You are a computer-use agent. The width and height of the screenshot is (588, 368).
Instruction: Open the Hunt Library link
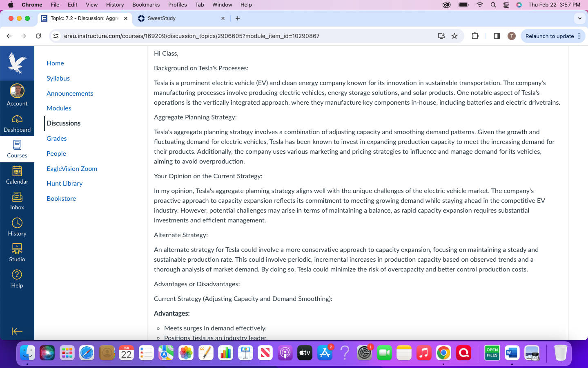click(x=65, y=183)
